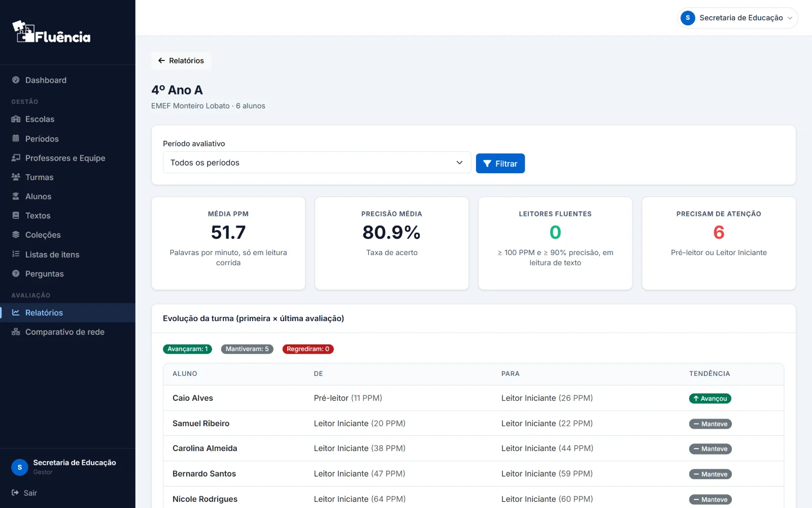Click the Perguntas question mark icon
Image resolution: width=812 pixels, height=508 pixels.
tap(16, 273)
